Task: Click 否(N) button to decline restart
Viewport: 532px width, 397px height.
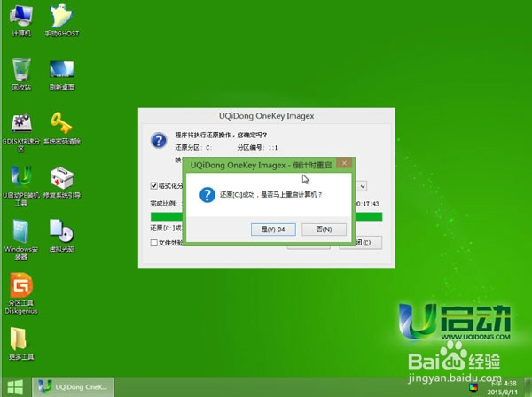Action: click(324, 230)
